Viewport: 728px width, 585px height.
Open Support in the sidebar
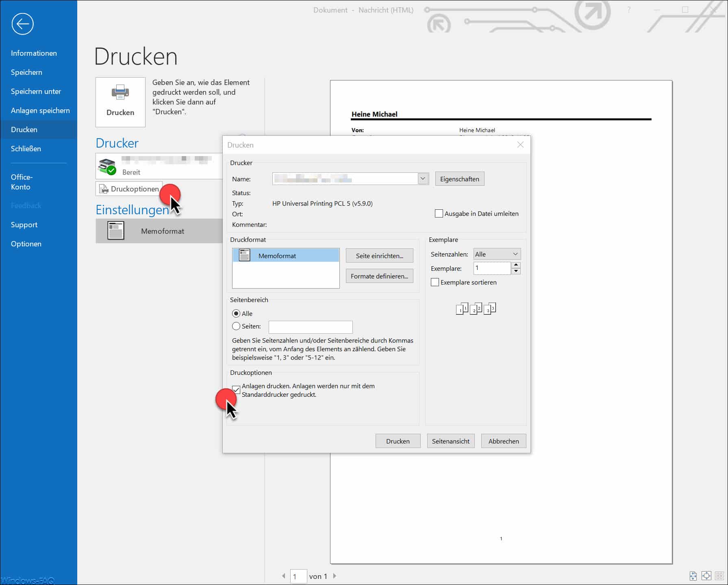click(24, 225)
